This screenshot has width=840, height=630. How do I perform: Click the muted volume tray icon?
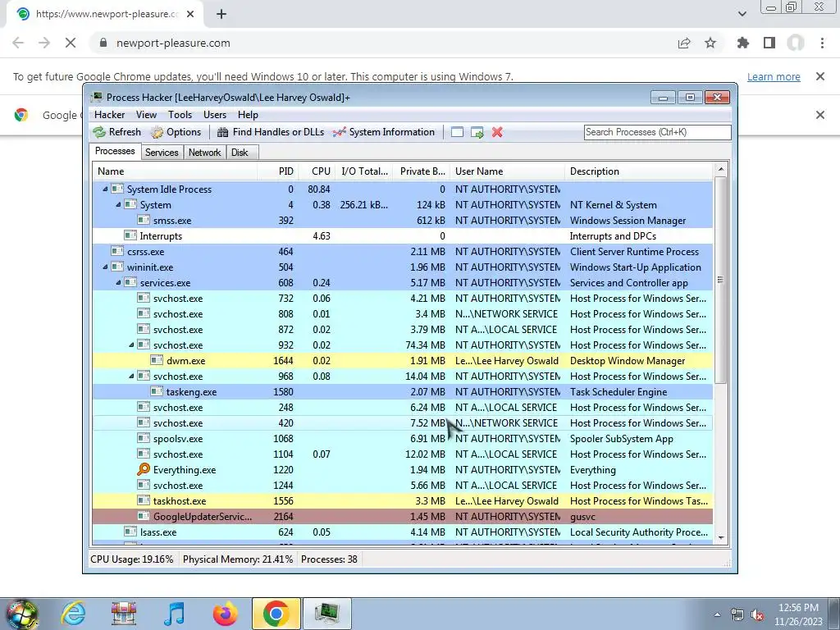tap(757, 615)
